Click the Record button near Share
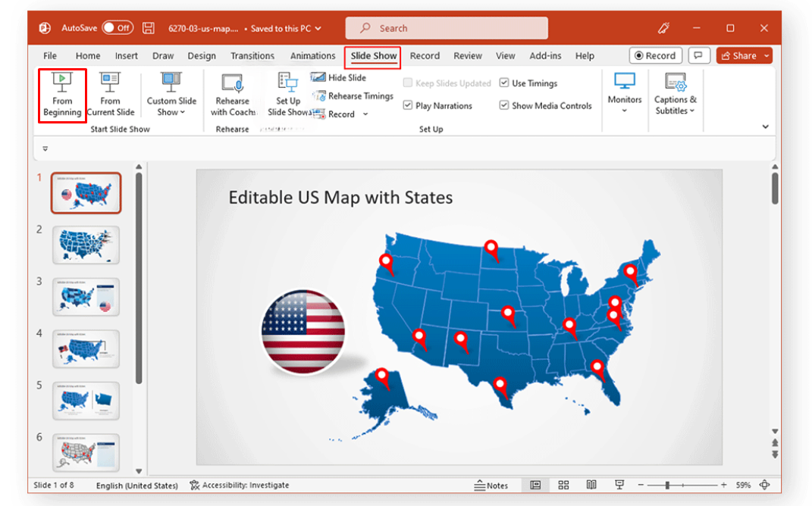 pyautogui.click(x=655, y=55)
